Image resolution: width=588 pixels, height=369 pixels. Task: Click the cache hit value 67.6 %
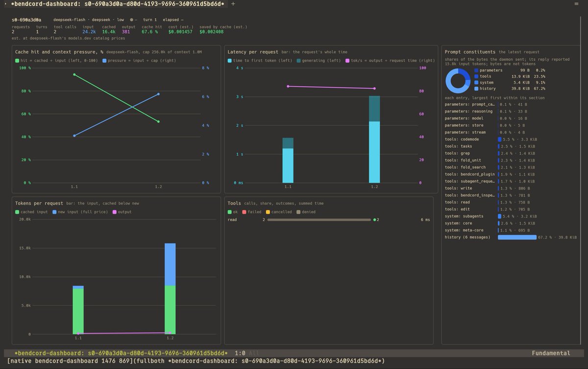coord(150,32)
